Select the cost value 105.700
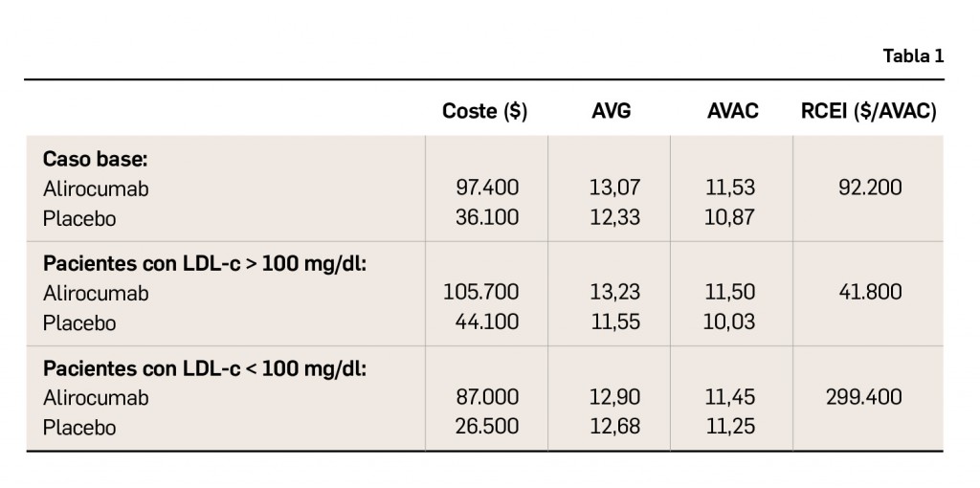Screen dimensions: 980x488 click(x=481, y=293)
